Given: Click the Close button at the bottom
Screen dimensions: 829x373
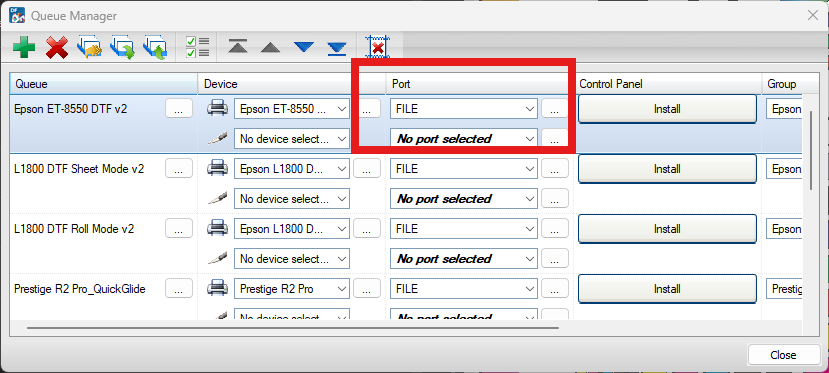Looking at the screenshot, I should coord(783,355).
